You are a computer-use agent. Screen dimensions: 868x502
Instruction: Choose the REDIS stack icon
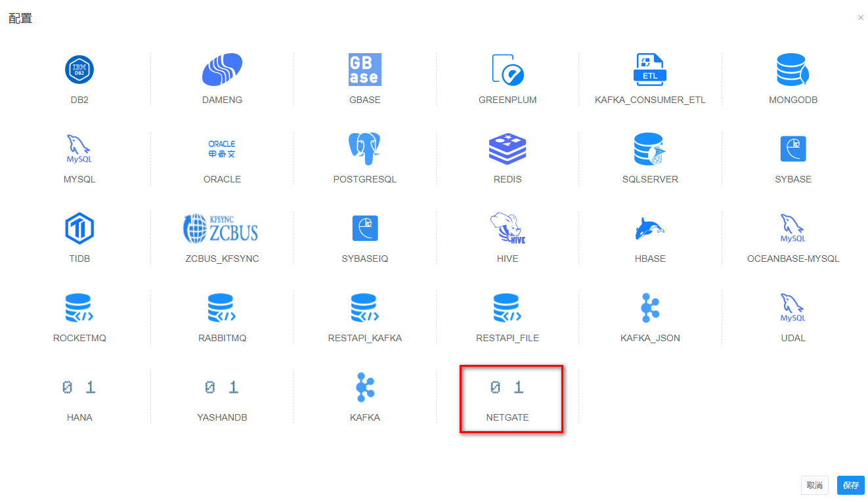[508, 150]
